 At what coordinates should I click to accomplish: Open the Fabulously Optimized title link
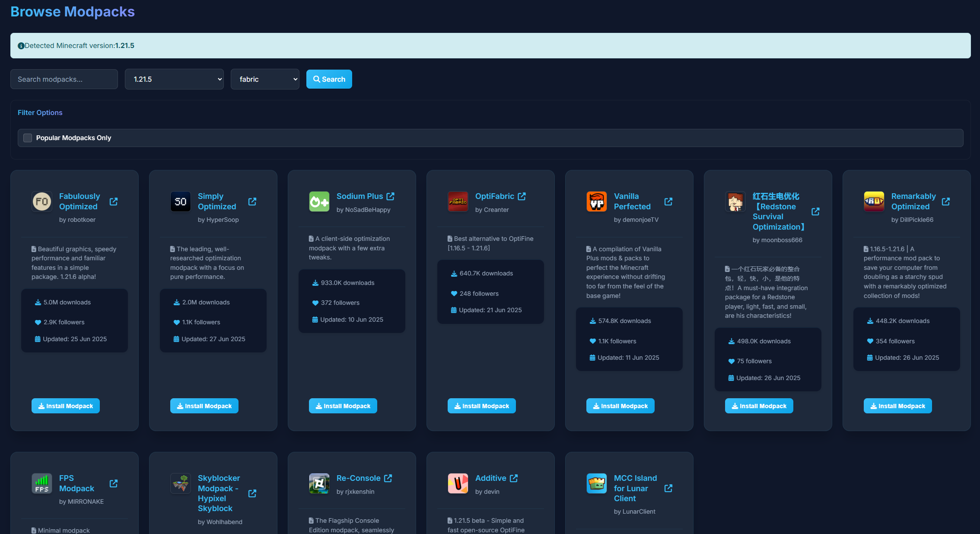tap(80, 201)
